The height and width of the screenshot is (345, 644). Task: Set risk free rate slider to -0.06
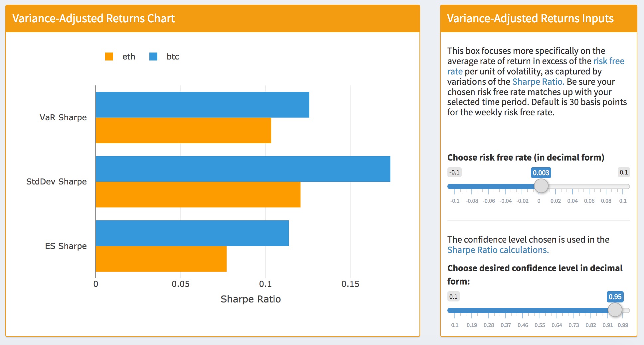489,186
